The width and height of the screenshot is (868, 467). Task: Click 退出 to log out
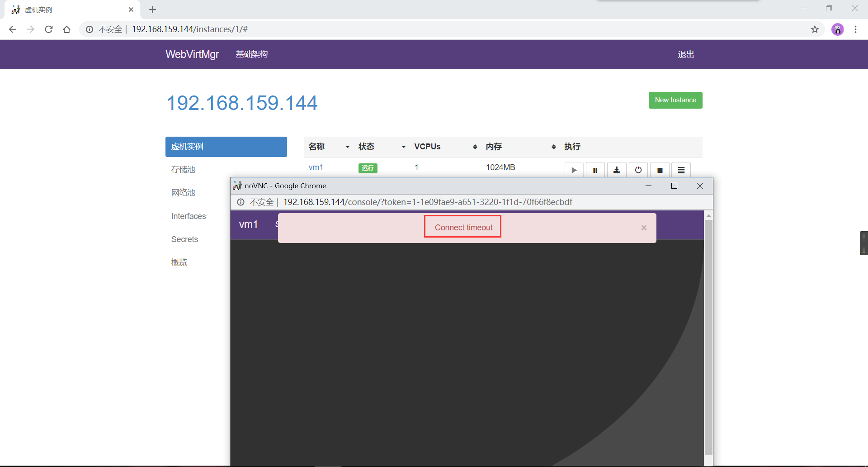pyautogui.click(x=686, y=54)
